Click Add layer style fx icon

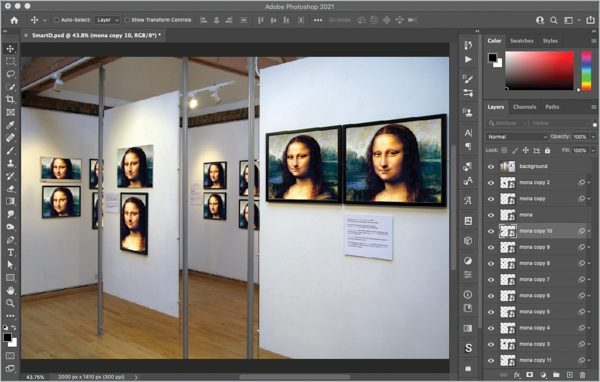(517, 375)
